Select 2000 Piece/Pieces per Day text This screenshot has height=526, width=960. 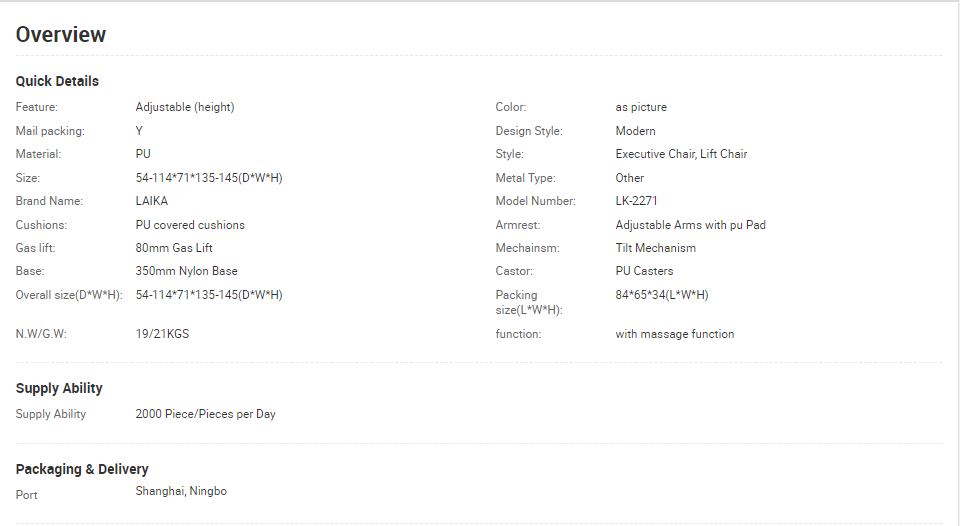pos(205,414)
